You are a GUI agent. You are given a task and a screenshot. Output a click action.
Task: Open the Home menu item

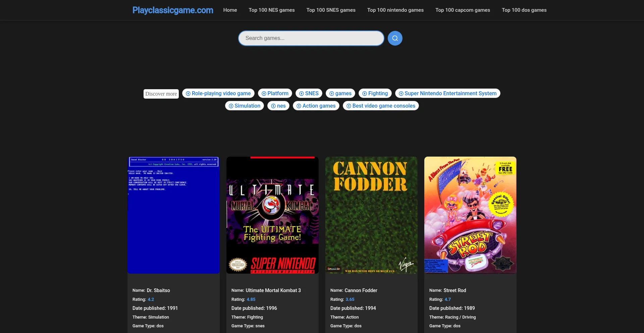tap(230, 10)
